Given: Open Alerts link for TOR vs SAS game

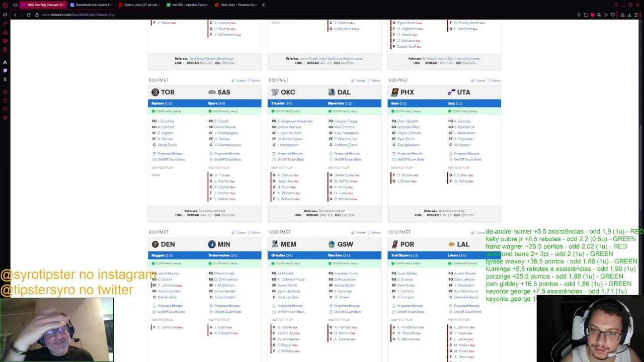Looking at the screenshot, I should point(255,80).
